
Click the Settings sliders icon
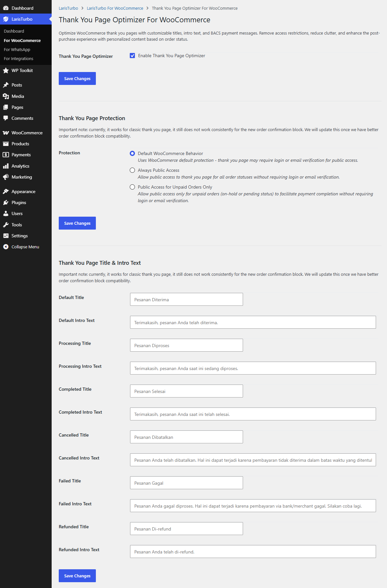(x=6, y=236)
